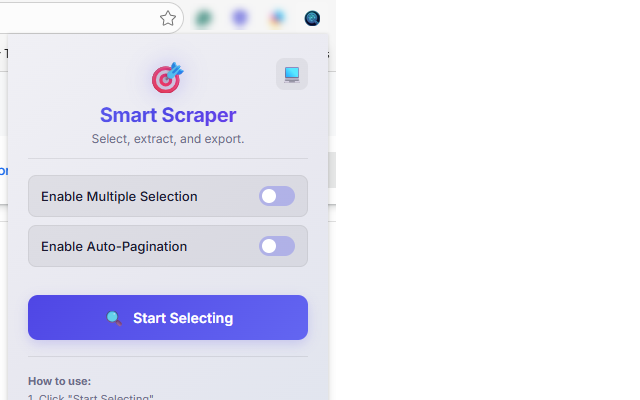640x400 pixels.
Task: Click the Start Selecting button text
Action: [183, 318]
